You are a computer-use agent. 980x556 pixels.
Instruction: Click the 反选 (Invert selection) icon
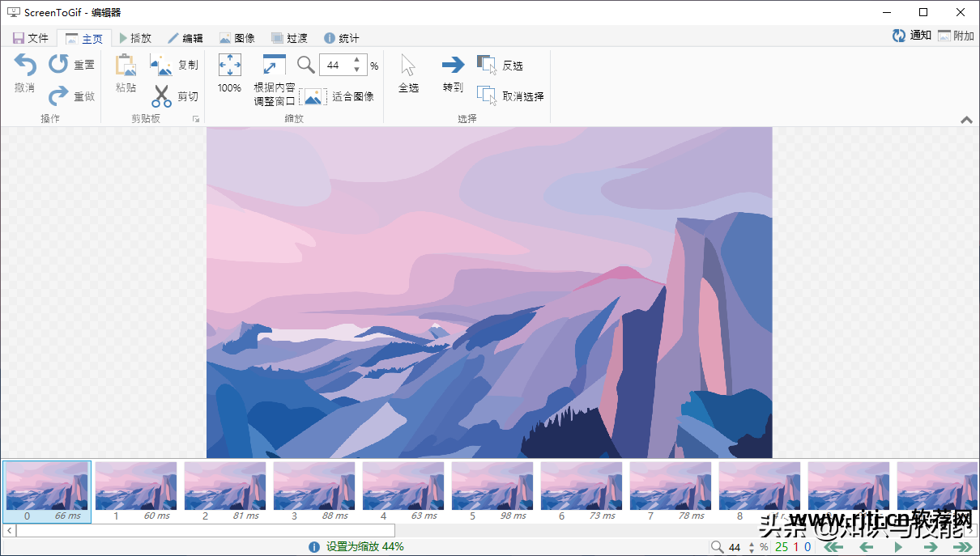(487, 65)
